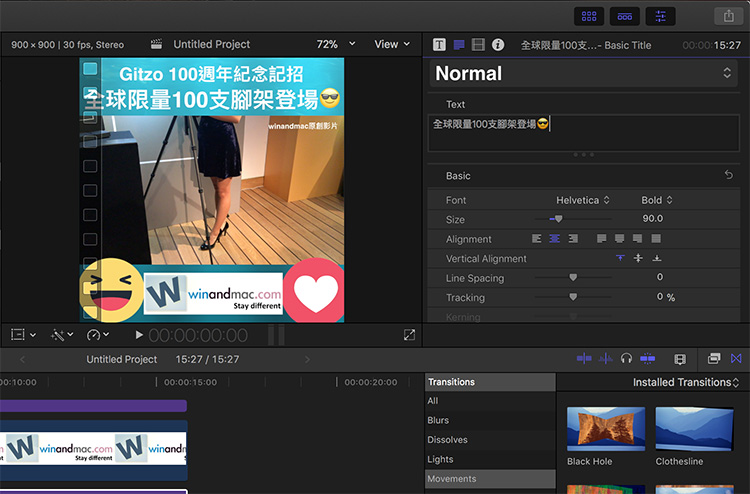
Task: Toggle the browser panel visibility
Action: click(x=589, y=16)
